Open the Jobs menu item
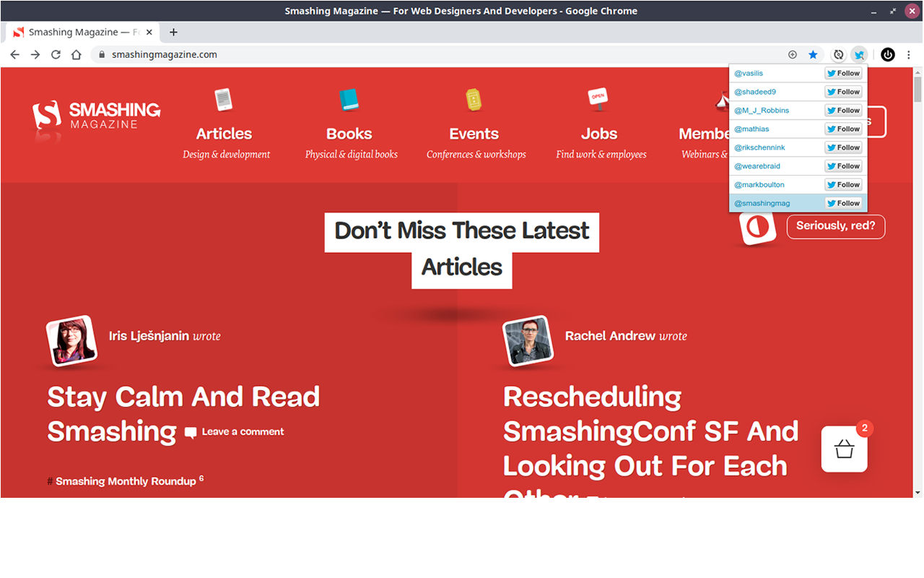Viewport: 924px width, 578px height. click(x=599, y=134)
